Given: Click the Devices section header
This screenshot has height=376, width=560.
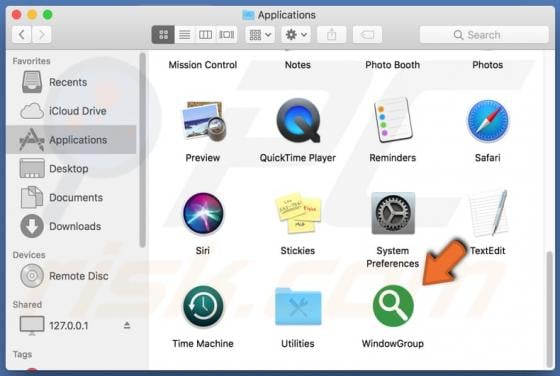Looking at the screenshot, I should pos(29,255).
